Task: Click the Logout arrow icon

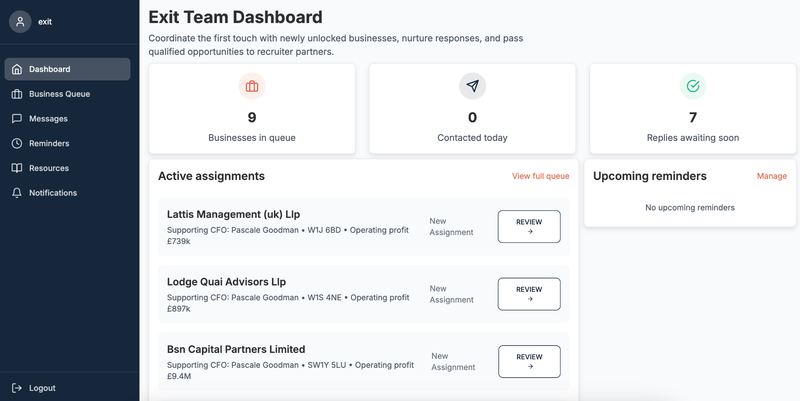Action: click(x=17, y=388)
